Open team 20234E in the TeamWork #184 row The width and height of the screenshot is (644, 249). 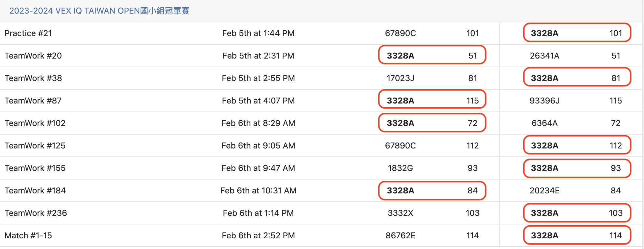pyautogui.click(x=544, y=190)
